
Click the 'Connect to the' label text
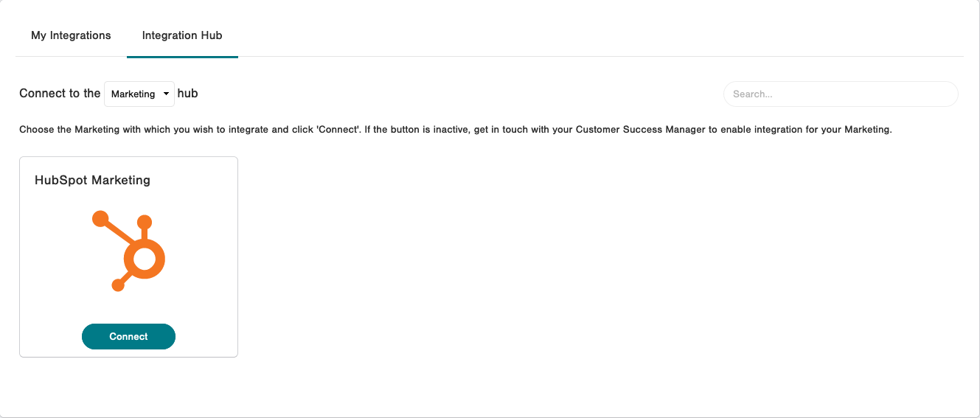[60, 94]
